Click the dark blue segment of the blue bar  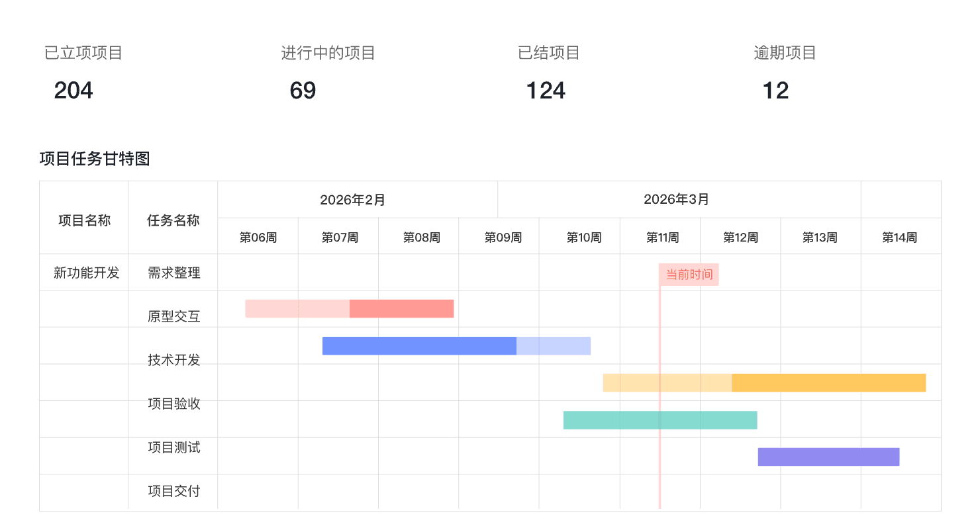419,346
